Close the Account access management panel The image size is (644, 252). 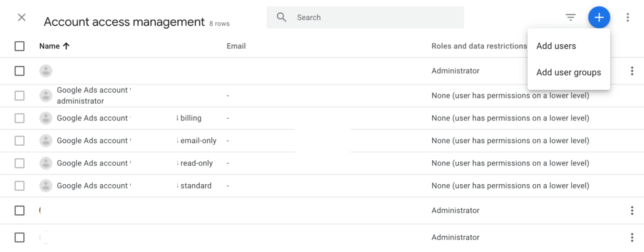point(22,18)
